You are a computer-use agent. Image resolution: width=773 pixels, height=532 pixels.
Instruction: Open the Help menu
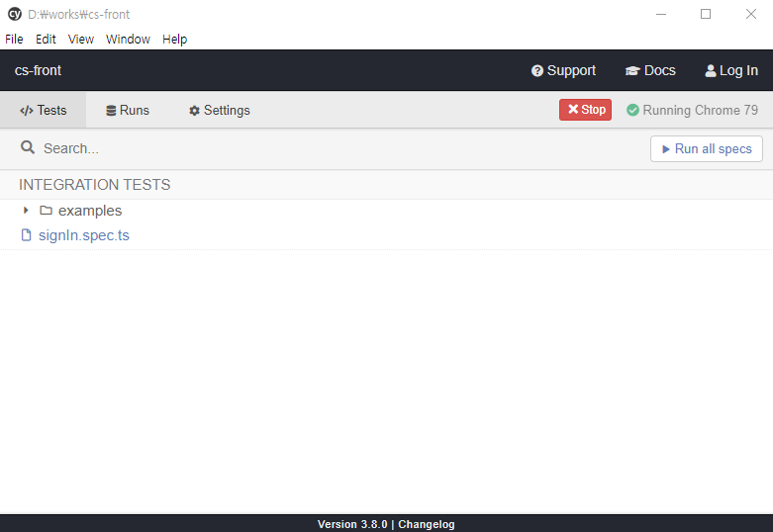[174, 40]
